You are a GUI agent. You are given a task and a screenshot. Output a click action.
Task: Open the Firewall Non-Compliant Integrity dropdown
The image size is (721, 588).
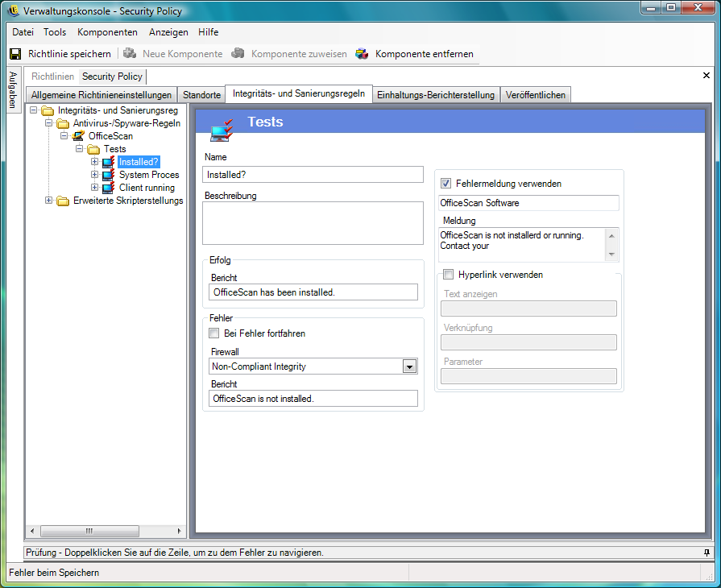[409, 366]
